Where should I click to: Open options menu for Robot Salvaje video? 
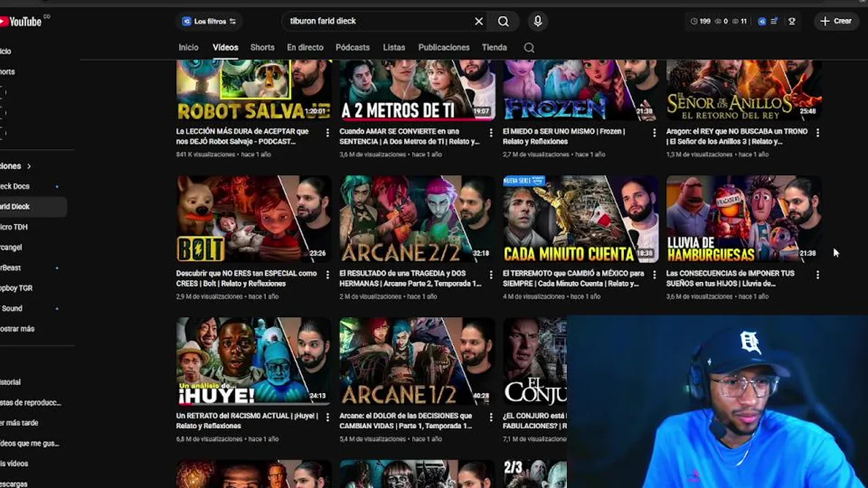pos(328,133)
